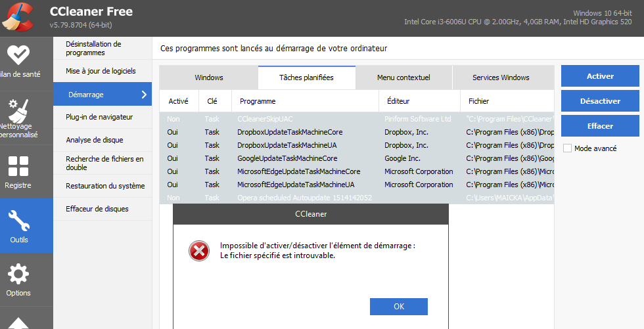Open the Menu contextuel tab
Screen dimensions: 644x329
[403, 77]
